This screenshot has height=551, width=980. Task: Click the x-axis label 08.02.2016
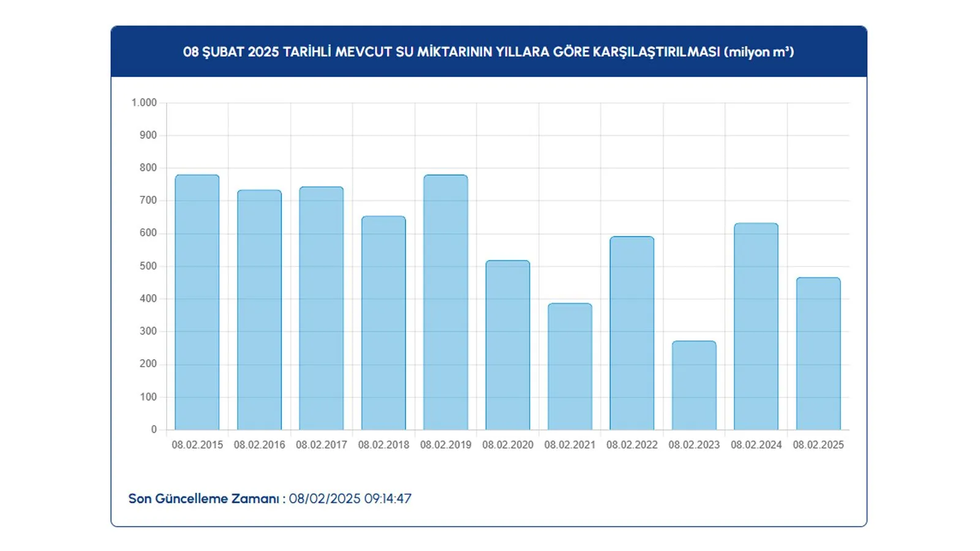point(260,445)
